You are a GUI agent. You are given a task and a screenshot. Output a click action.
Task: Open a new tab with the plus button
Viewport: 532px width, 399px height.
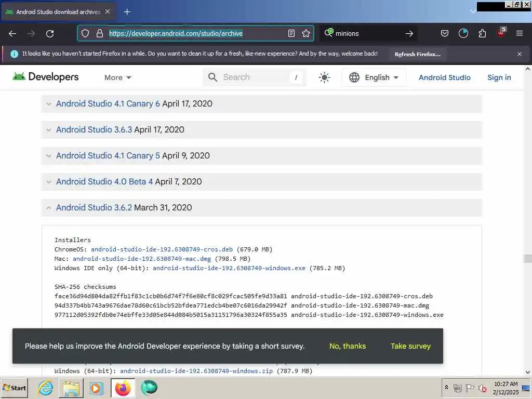(x=127, y=12)
